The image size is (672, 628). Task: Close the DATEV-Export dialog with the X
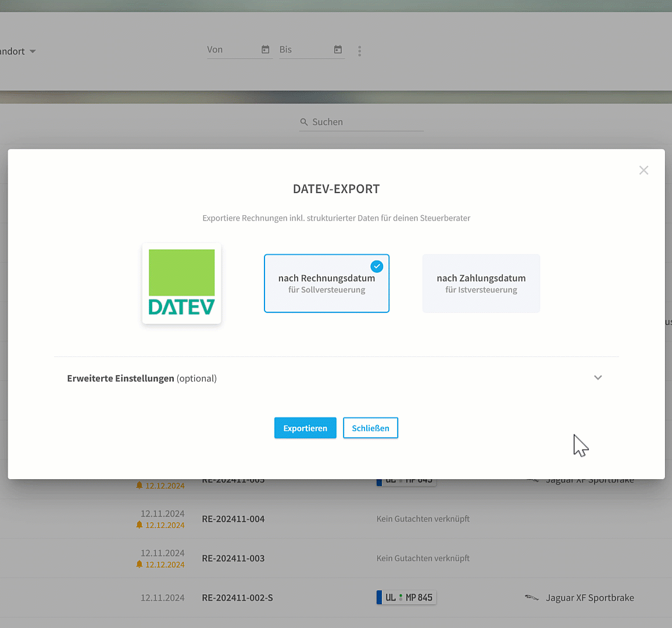(x=644, y=170)
